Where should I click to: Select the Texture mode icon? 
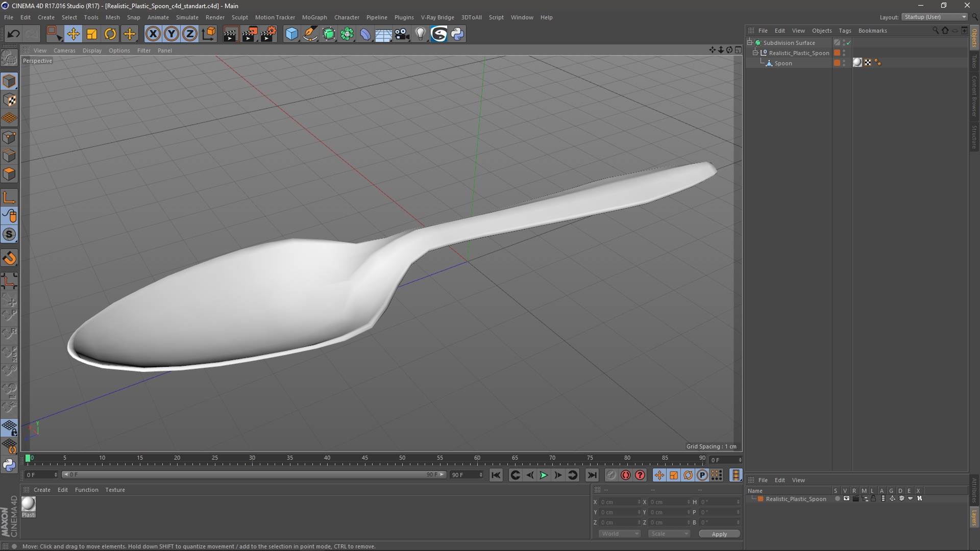click(9, 100)
